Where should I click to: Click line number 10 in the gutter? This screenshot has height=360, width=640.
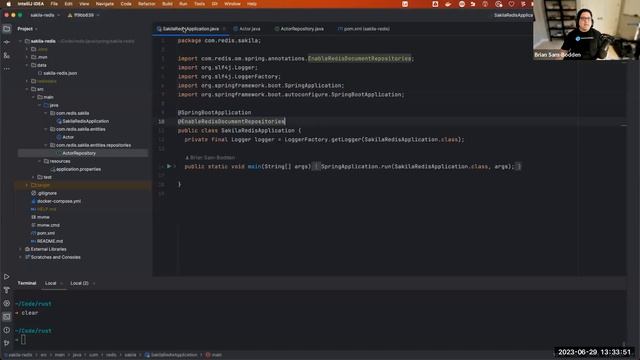click(161, 122)
